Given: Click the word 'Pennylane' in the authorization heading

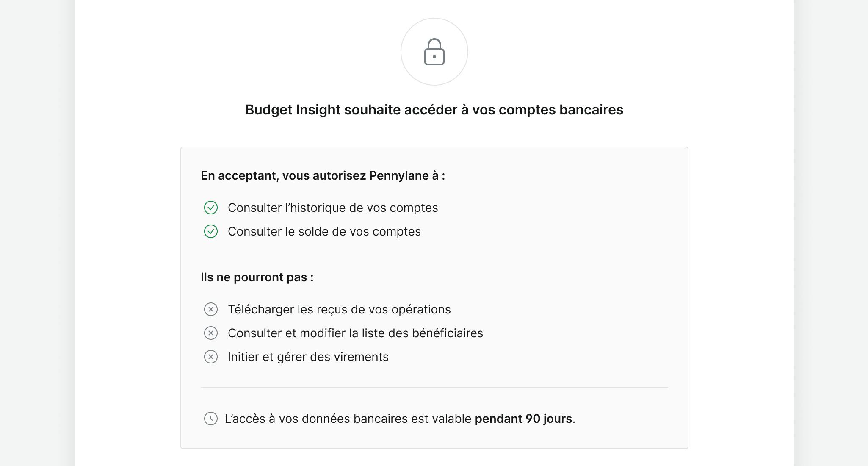Looking at the screenshot, I should click(399, 175).
